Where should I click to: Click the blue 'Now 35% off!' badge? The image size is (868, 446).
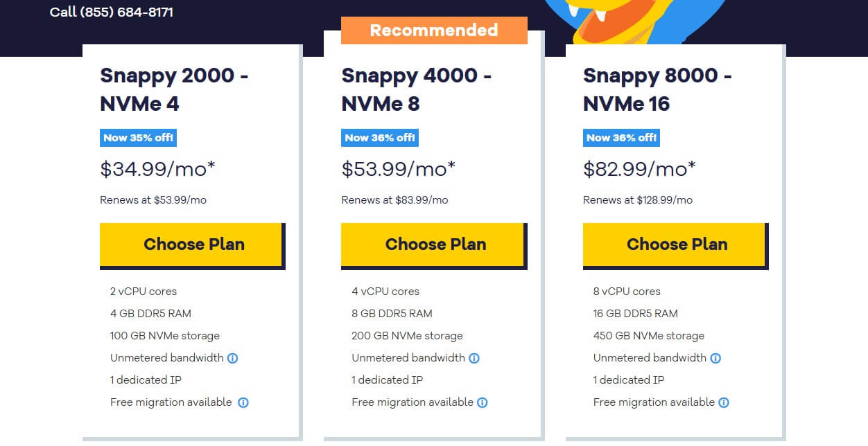pos(138,138)
